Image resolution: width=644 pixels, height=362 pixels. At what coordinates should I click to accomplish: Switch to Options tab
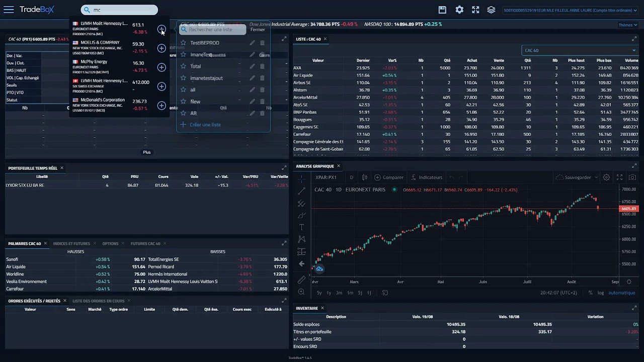tap(110, 243)
